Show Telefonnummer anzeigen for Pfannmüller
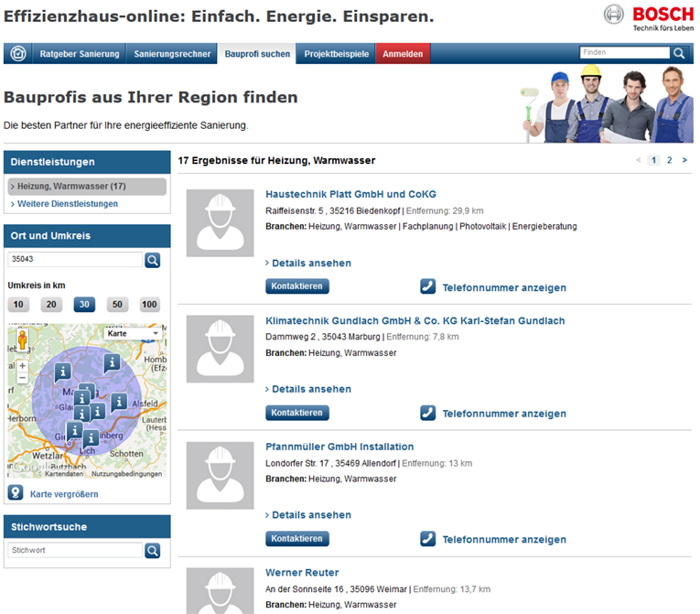700x614 pixels. 504,540
